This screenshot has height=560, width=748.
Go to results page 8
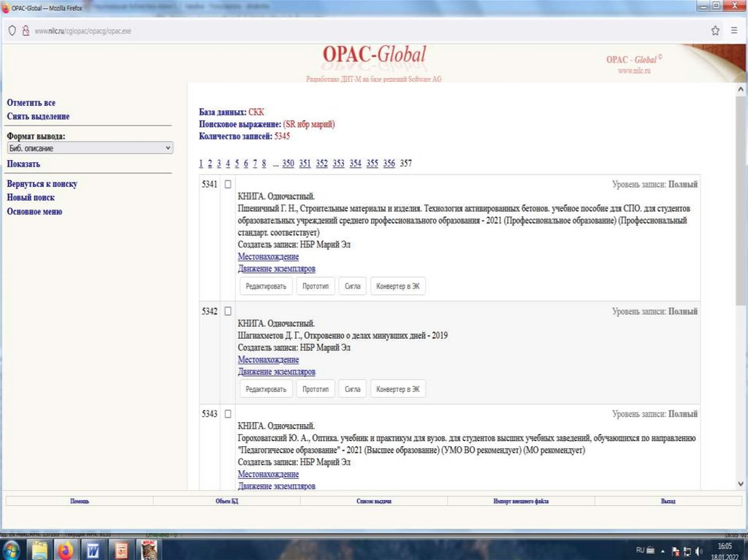tap(264, 163)
